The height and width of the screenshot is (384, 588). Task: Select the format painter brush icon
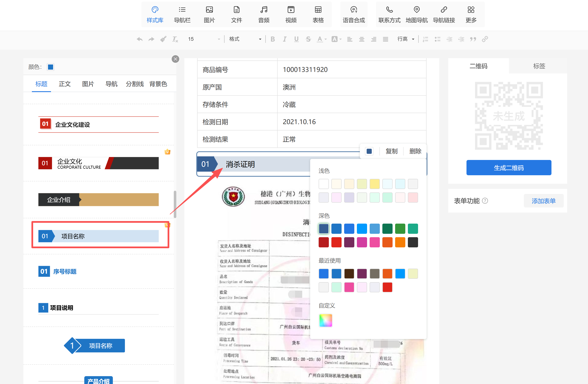(163, 39)
